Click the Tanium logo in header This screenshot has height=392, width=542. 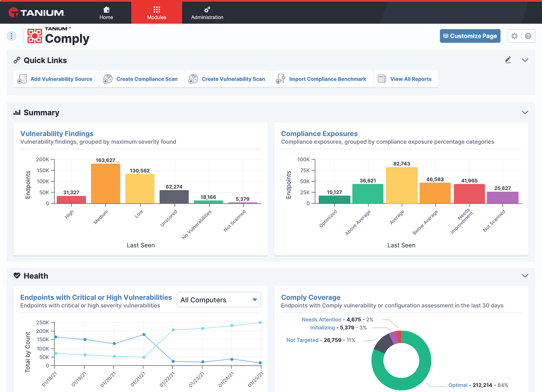pyautogui.click(x=37, y=12)
